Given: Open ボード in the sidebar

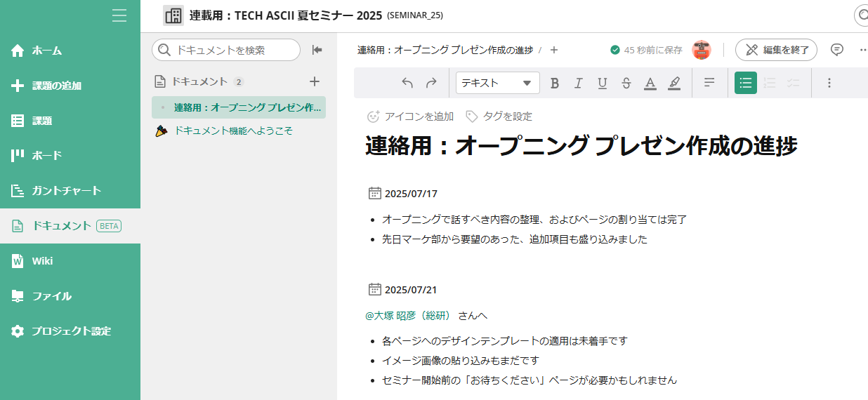Looking at the screenshot, I should click(x=70, y=156).
